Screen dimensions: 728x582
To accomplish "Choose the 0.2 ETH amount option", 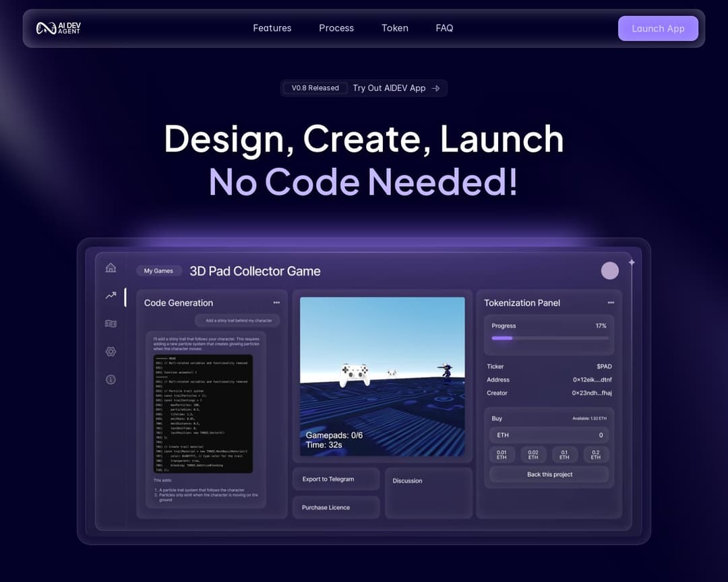I will [595, 455].
